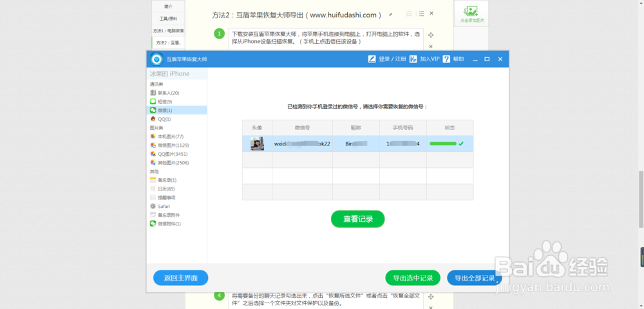Open the 短信(9) category
Image resolution: width=644 pixels, height=309 pixels.
(177, 101)
